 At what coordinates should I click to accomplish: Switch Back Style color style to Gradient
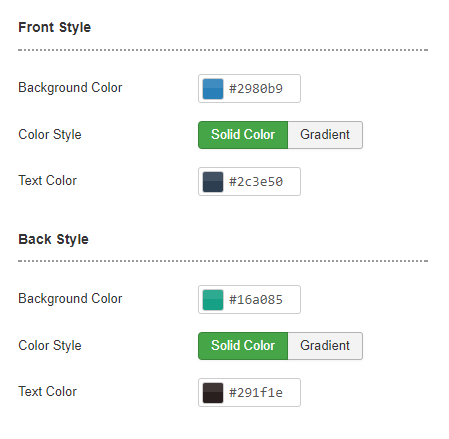pos(325,346)
